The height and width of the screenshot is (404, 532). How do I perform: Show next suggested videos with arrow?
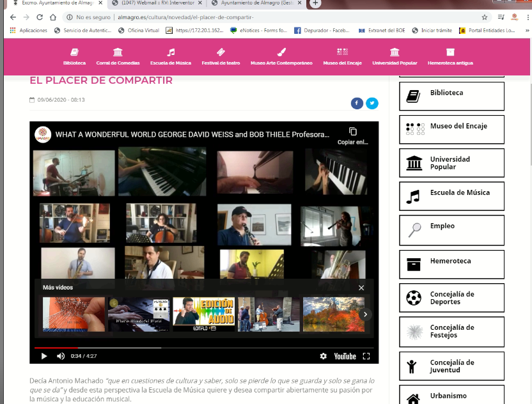(x=365, y=314)
